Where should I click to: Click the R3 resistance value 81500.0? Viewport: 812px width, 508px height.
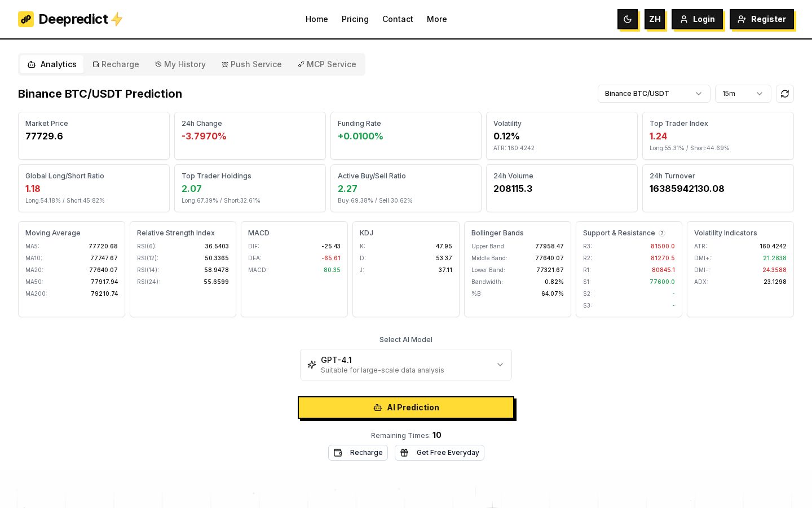click(663, 246)
